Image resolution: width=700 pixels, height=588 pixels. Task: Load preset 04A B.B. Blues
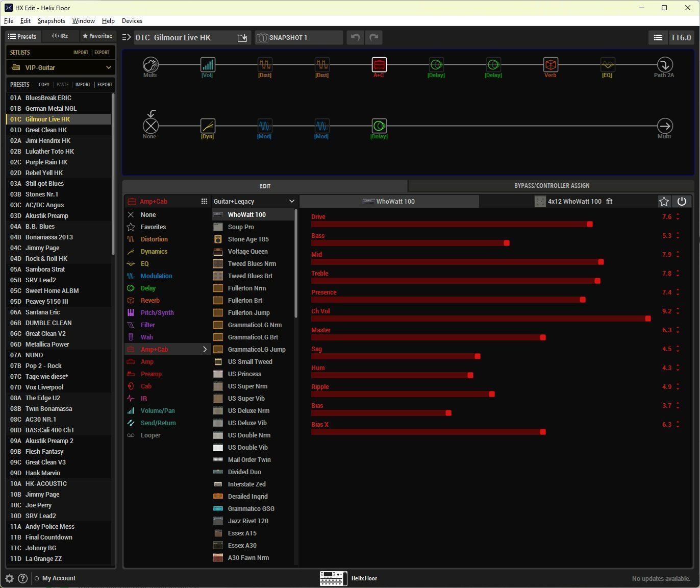click(59, 227)
